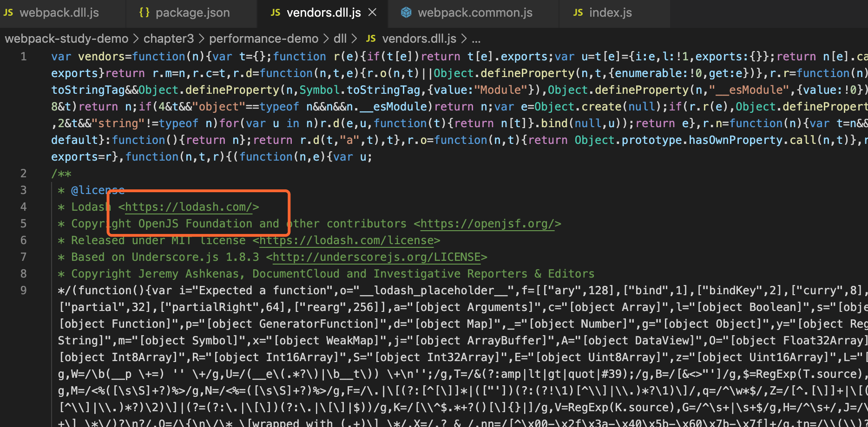Open the https://openjsf.org/ link
The width and height of the screenshot is (868, 427).
pos(487,224)
